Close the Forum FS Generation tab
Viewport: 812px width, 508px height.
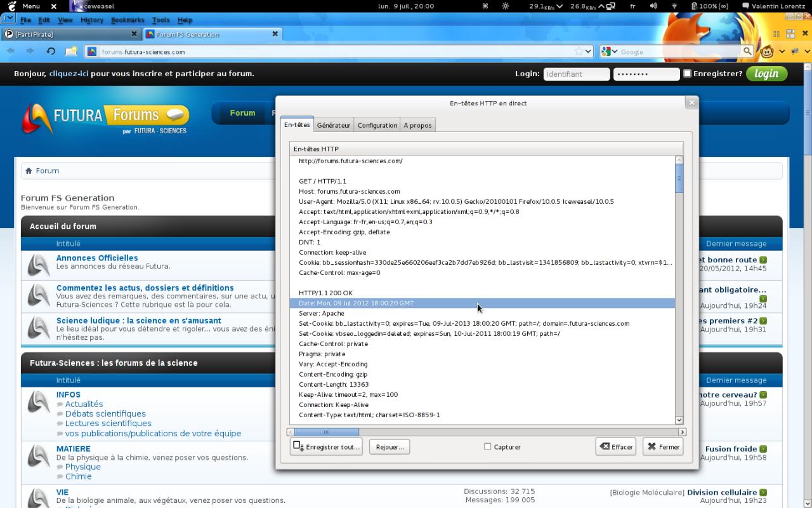coord(275,34)
